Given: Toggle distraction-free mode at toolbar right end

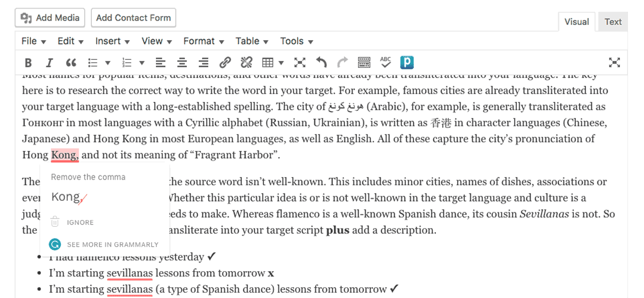Looking at the screenshot, I should 614,63.
